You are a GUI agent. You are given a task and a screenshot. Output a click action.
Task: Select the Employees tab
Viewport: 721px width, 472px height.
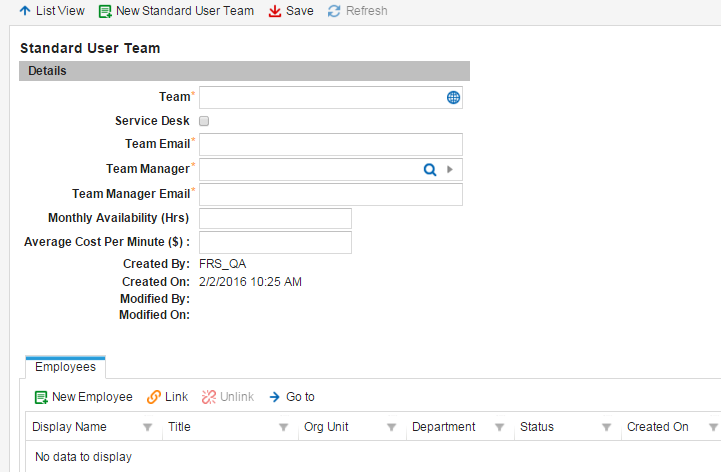tap(65, 367)
